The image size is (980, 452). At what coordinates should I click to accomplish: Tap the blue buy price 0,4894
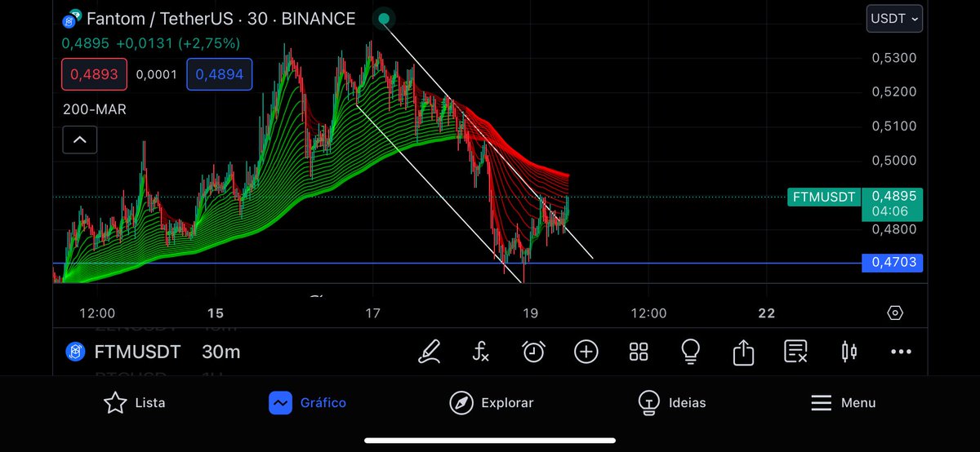pos(220,74)
